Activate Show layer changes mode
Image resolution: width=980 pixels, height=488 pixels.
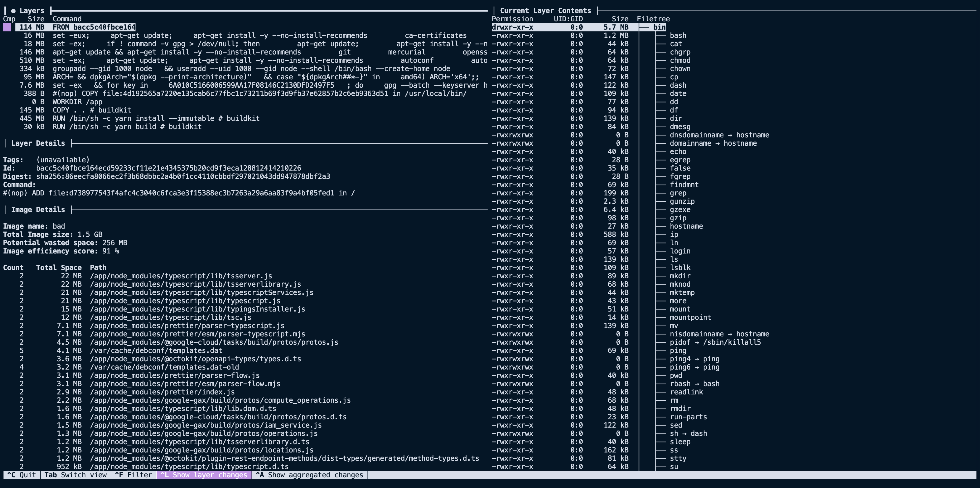point(204,475)
